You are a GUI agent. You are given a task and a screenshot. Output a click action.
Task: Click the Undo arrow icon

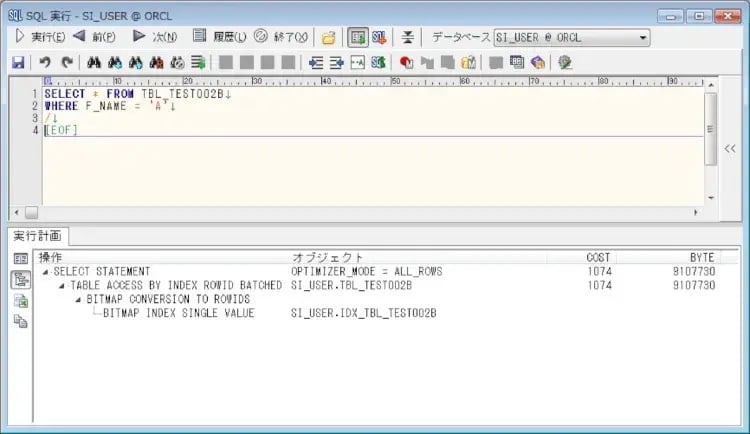click(x=45, y=62)
